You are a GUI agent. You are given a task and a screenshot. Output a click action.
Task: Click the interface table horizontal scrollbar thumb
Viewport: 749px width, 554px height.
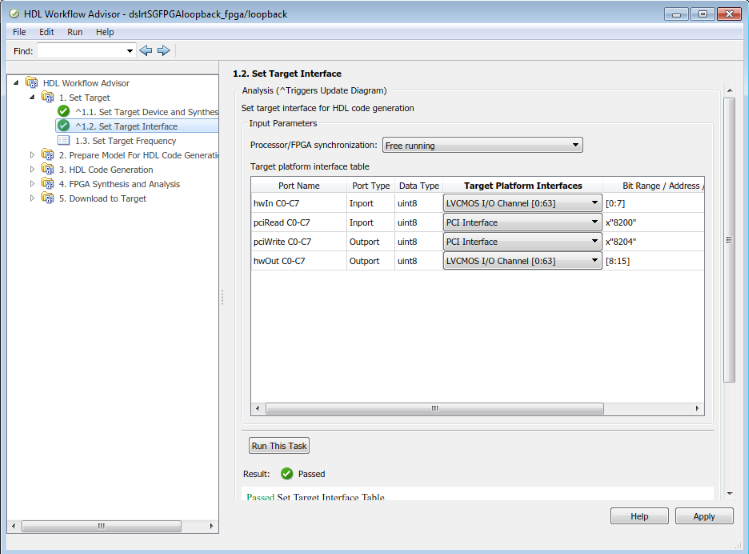[434, 408]
